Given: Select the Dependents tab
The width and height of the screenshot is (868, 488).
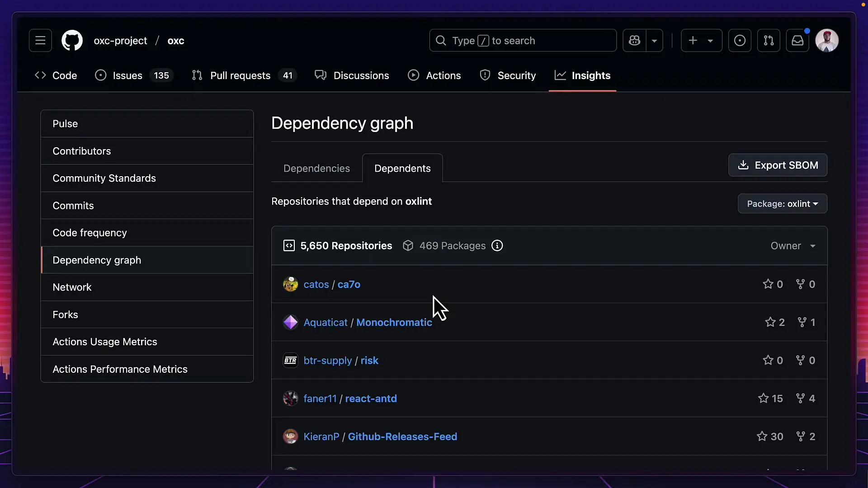Looking at the screenshot, I should click(x=402, y=169).
